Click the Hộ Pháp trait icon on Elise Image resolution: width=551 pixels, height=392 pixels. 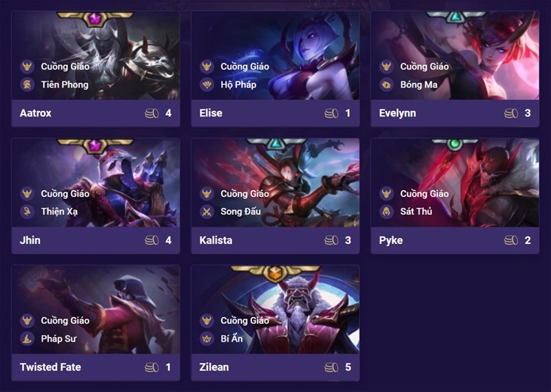pyautogui.click(x=207, y=85)
